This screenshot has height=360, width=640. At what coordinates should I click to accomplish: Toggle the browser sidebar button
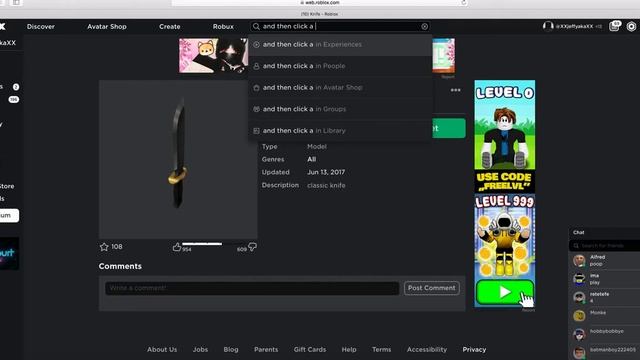click(16, 2)
